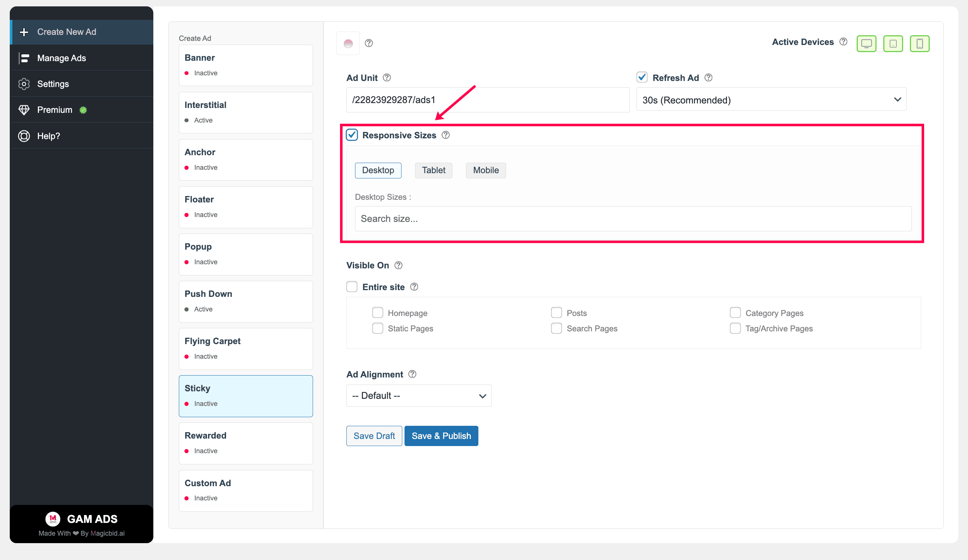Toggle the mobile device icon in Active Devices
The height and width of the screenshot is (560, 968).
coord(920,43)
